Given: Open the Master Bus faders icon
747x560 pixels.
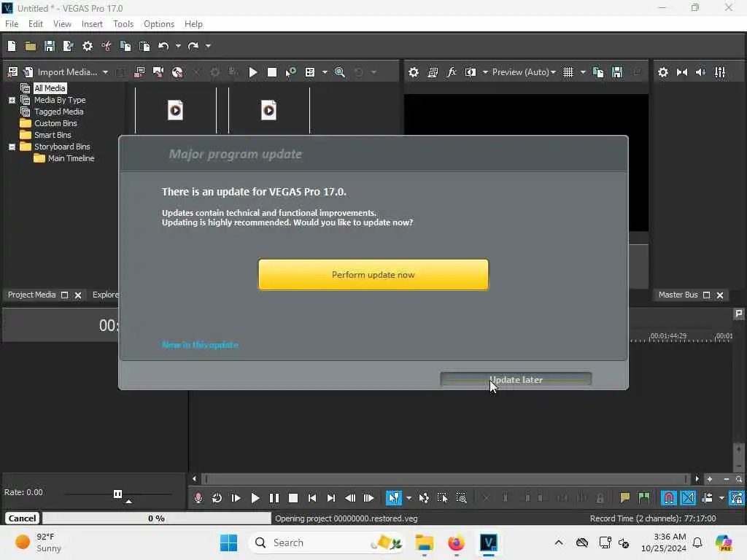Looking at the screenshot, I should pos(720,72).
